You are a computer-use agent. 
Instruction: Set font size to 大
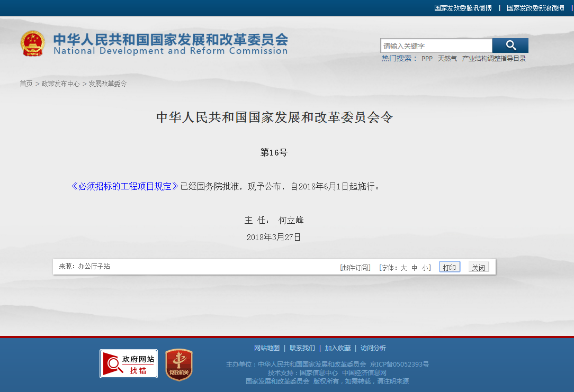point(403,268)
